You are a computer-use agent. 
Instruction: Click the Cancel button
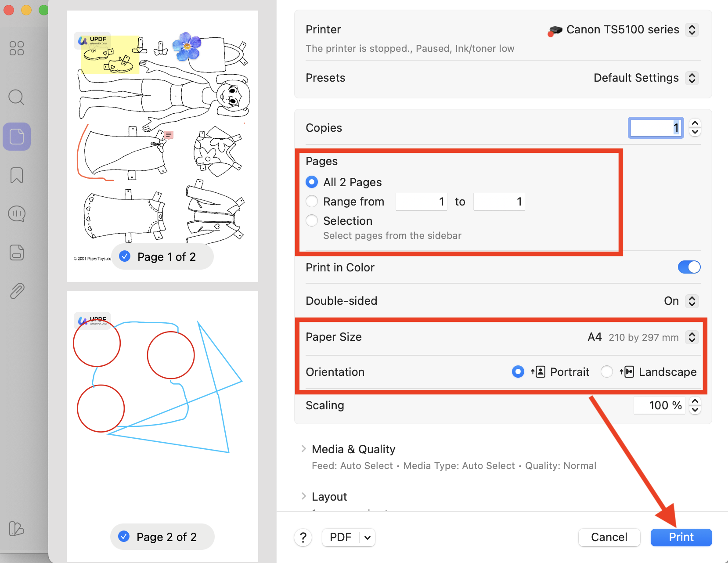click(609, 537)
